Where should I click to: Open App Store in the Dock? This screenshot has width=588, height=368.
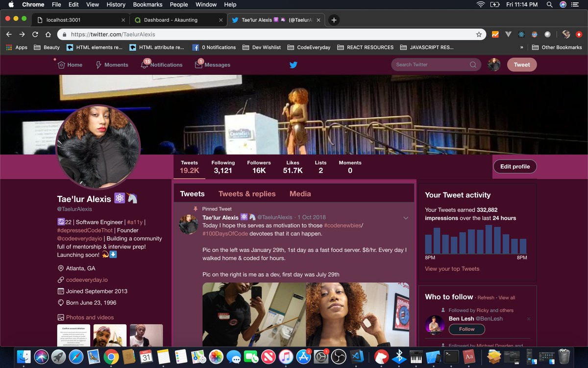[x=303, y=356]
